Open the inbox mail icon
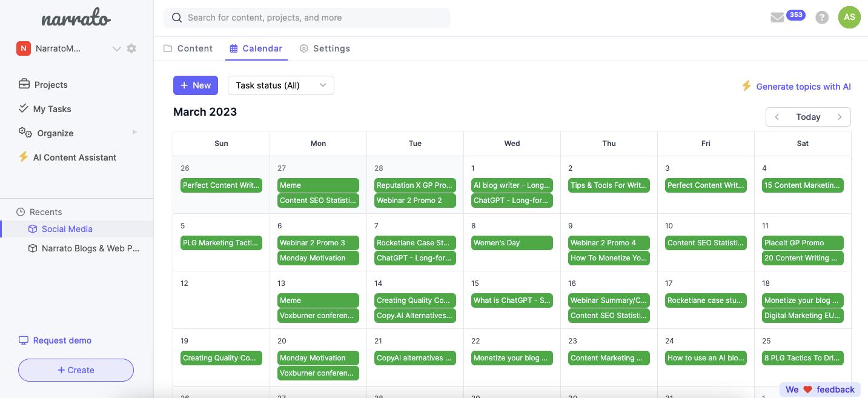This screenshot has height=398, width=868. [777, 18]
